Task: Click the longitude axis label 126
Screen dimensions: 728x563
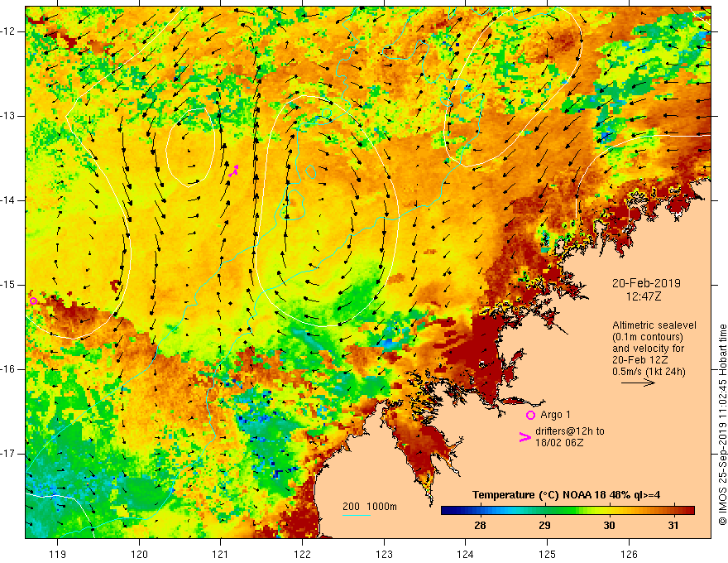Action: click(x=629, y=554)
